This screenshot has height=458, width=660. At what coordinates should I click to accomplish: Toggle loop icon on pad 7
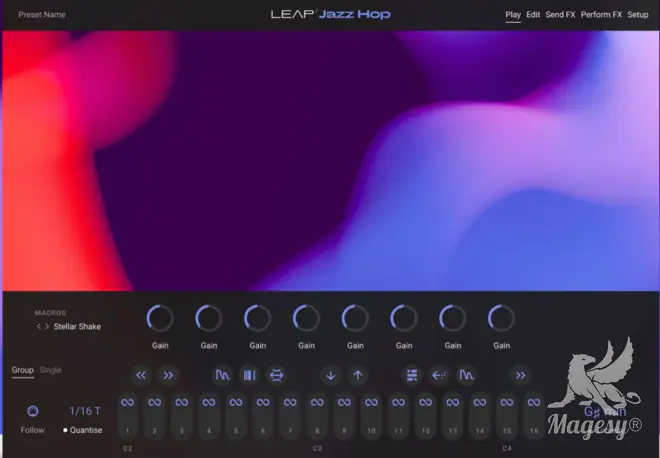290,402
